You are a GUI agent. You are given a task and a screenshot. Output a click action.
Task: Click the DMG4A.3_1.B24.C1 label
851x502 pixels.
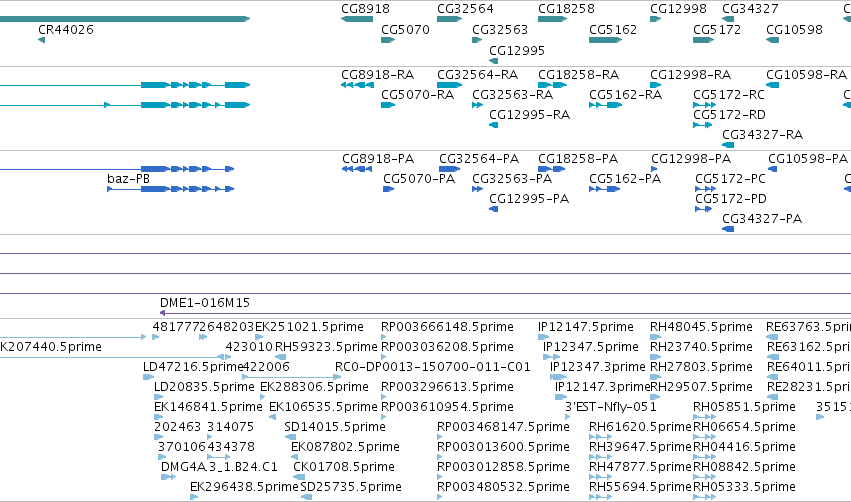[x=219, y=467]
